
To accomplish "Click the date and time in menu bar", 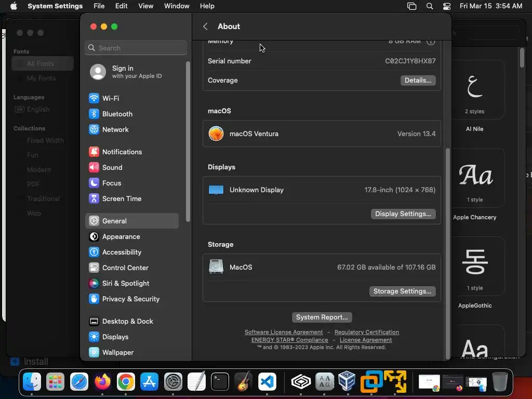I will (x=490, y=6).
